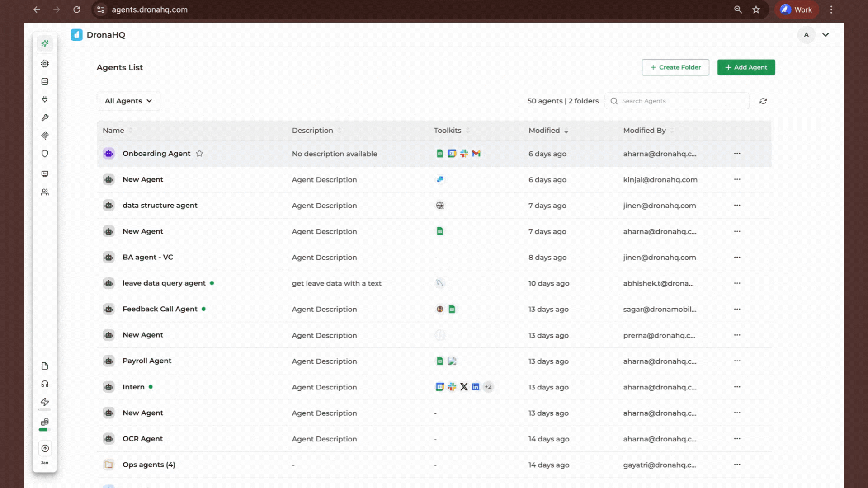Click the Slack toolkit icon on Onboarding Agent
The image size is (868, 488).
[x=464, y=154]
